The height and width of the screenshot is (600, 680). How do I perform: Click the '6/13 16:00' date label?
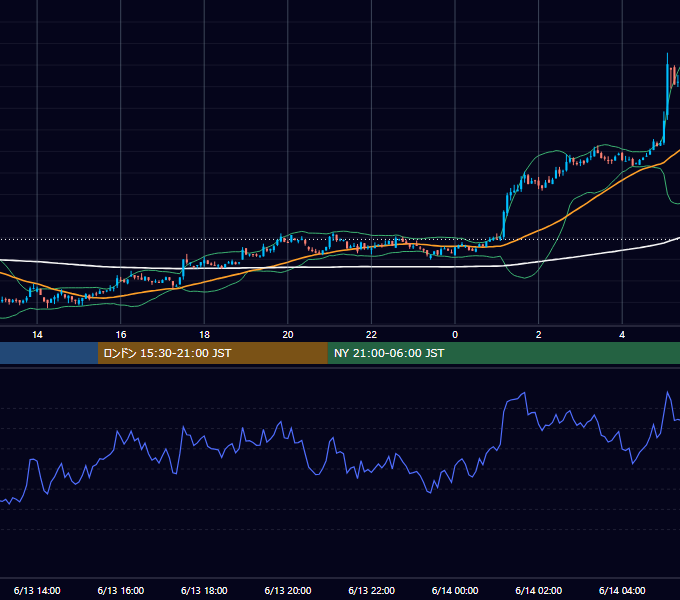[121, 590]
